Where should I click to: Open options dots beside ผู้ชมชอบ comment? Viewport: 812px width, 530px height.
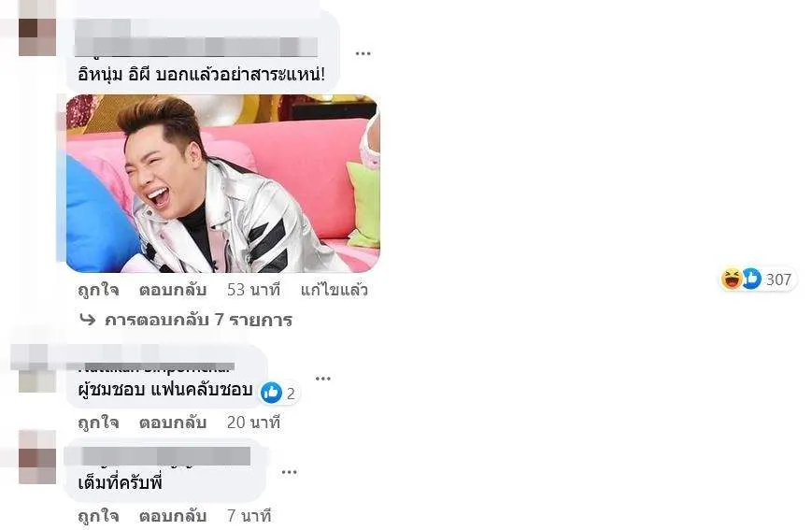pyautogui.click(x=322, y=379)
